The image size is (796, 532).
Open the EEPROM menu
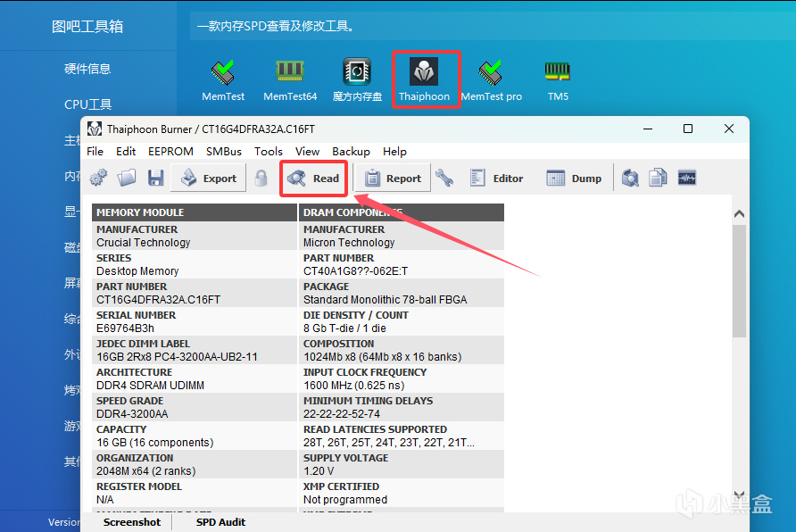pos(170,151)
